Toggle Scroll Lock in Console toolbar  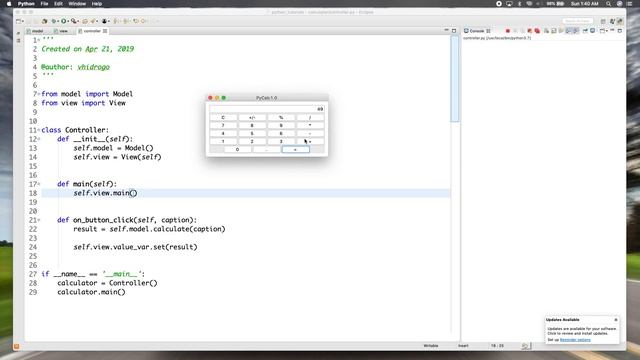[x=553, y=31]
